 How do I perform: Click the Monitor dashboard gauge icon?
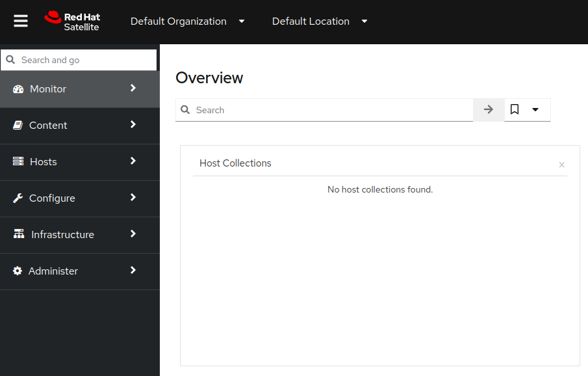coord(18,89)
